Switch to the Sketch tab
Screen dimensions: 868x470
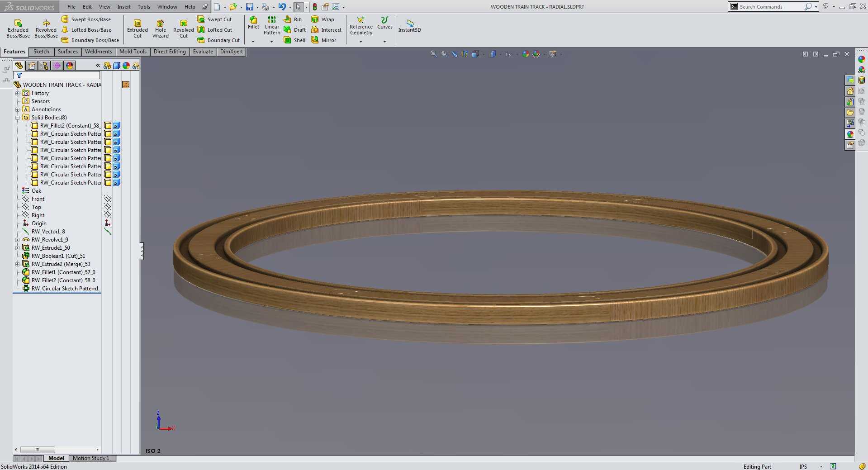pos(41,52)
